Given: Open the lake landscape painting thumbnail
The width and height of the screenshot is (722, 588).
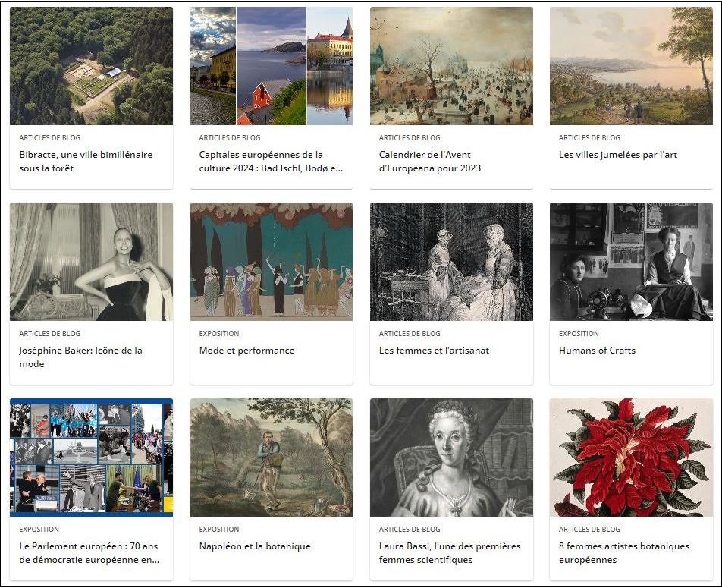Looking at the screenshot, I should [x=631, y=66].
